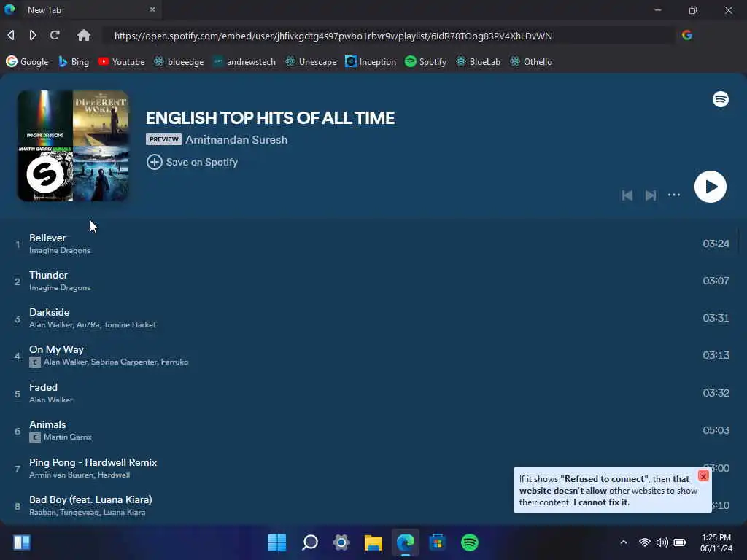747x560 pixels.
Task: Open the three-dot more options menu
Action: tap(673, 195)
